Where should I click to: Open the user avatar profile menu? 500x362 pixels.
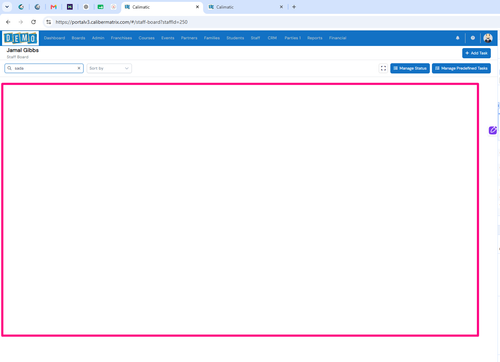pos(488,38)
